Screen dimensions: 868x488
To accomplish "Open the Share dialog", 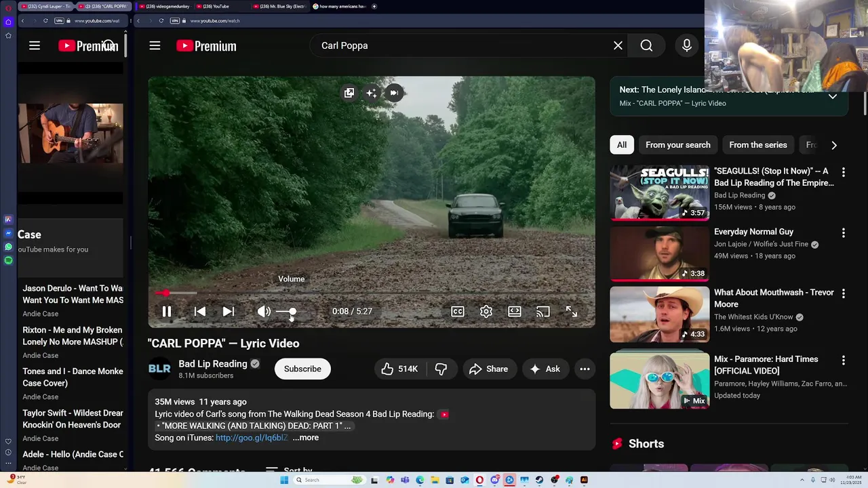I will click(488, 369).
